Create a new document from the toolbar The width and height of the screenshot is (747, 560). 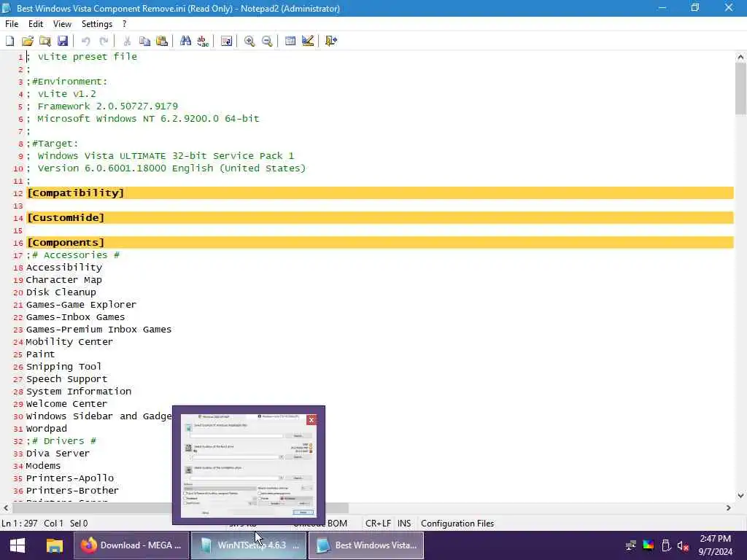10,41
